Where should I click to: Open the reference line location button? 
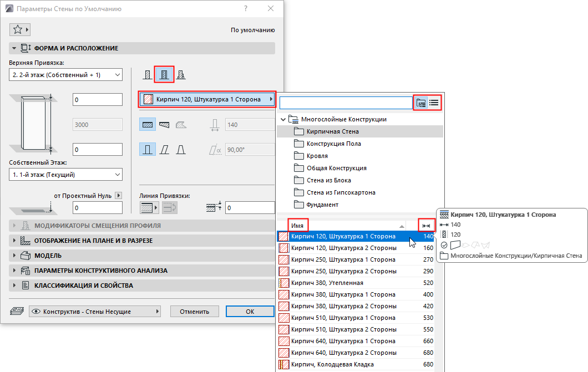pos(149,207)
